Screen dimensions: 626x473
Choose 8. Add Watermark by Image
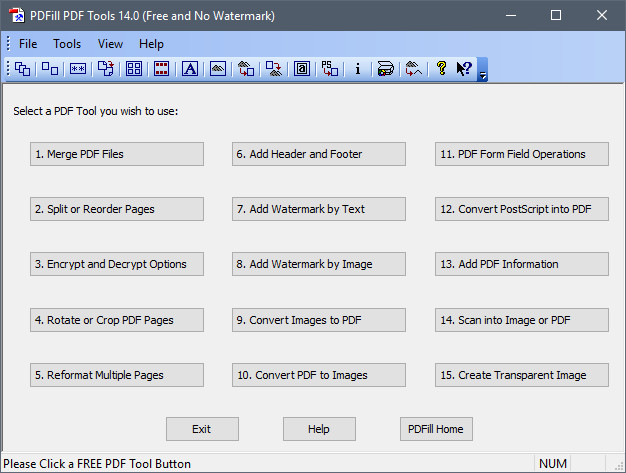coord(319,264)
